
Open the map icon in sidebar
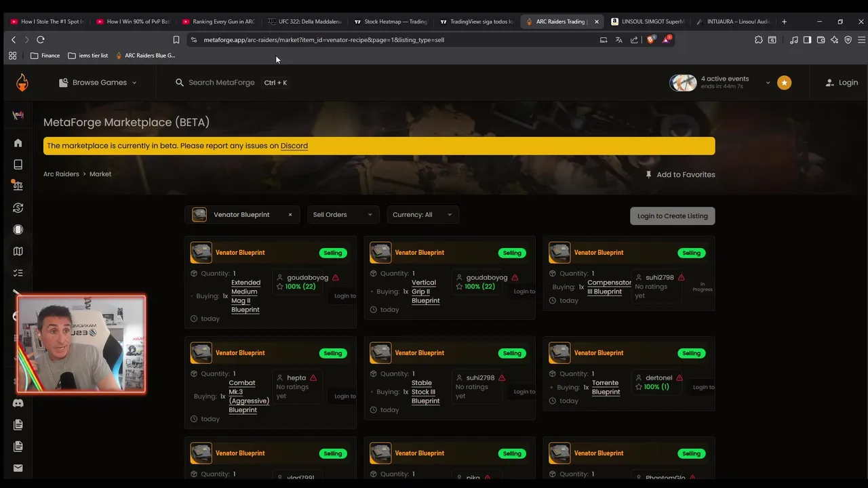pyautogui.click(x=18, y=251)
